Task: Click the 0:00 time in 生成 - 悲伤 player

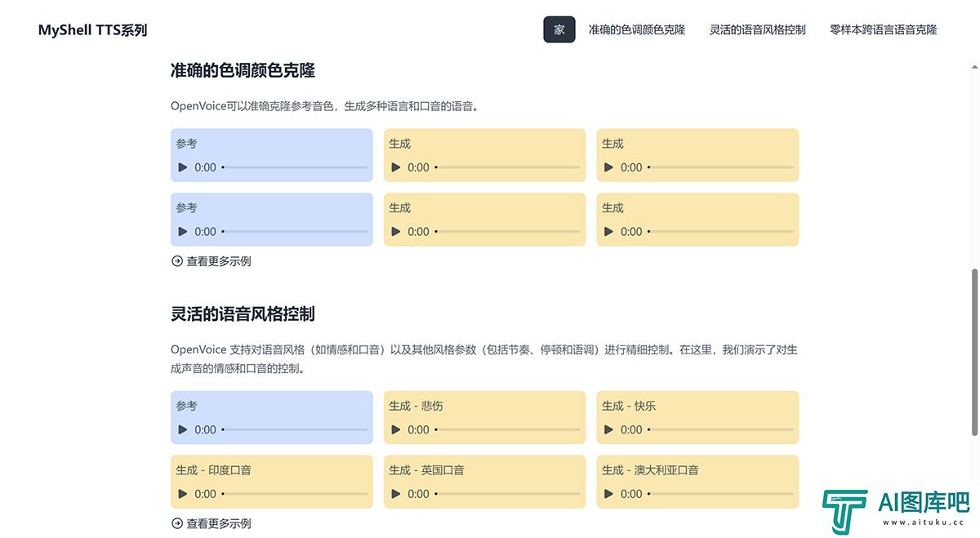Action: pyautogui.click(x=418, y=429)
